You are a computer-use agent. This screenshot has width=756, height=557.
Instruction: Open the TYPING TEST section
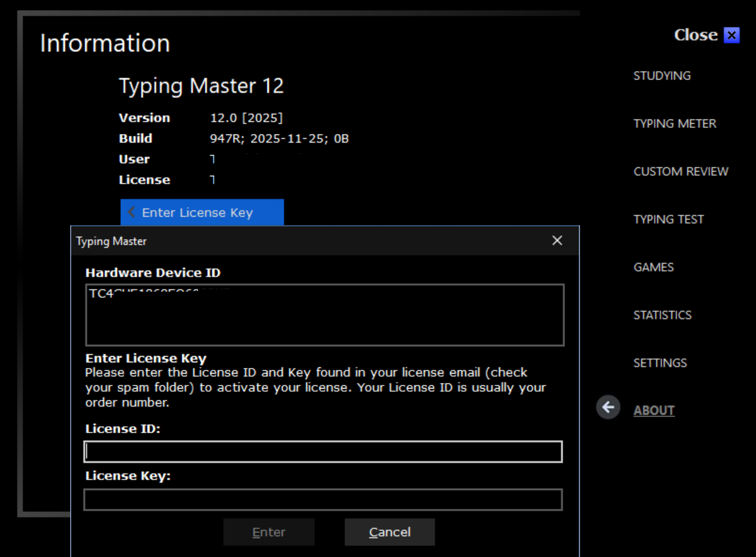pyautogui.click(x=668, y=219)
